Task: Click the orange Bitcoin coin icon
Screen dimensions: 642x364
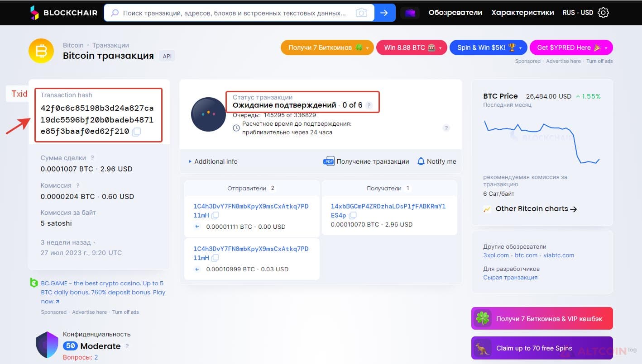Action: 41,51
